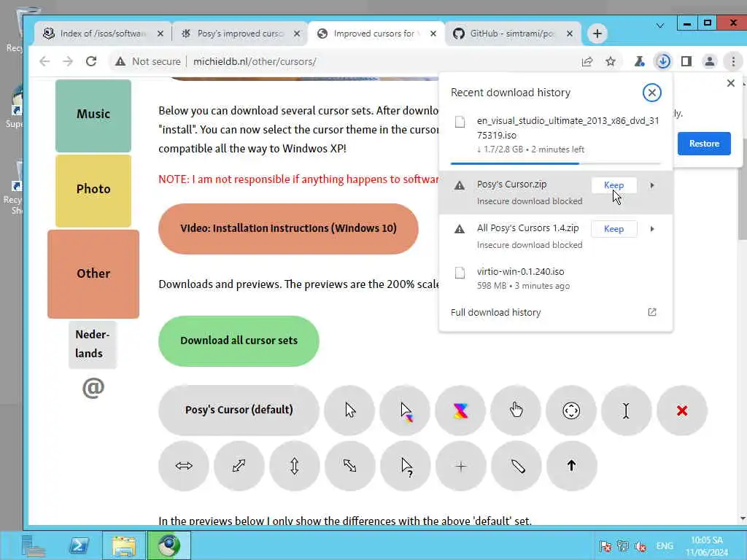Expand options arrow for Posy's Cursor.zip
Image resolution: width=747 pixels, height=560 pixels.
click(652, 185)
